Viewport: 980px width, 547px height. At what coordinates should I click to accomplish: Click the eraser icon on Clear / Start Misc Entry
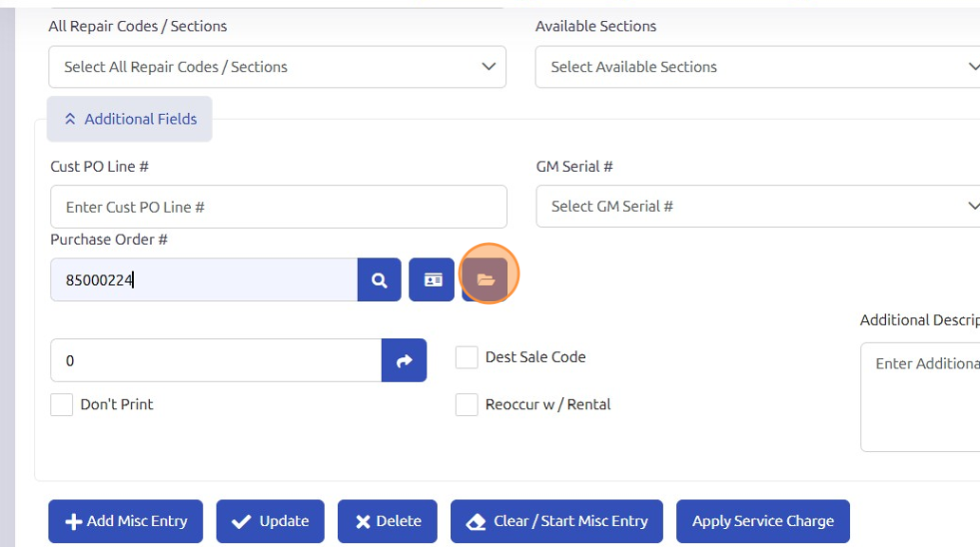pos(476,521)
